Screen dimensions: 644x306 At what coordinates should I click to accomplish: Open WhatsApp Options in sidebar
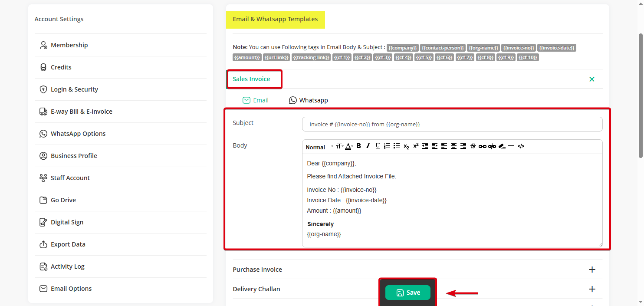pos(121,134)
